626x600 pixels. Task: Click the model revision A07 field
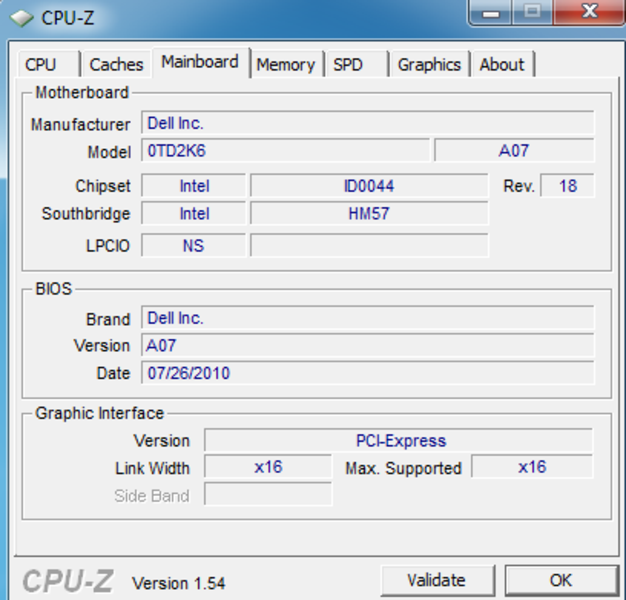[x=514, y=150]
